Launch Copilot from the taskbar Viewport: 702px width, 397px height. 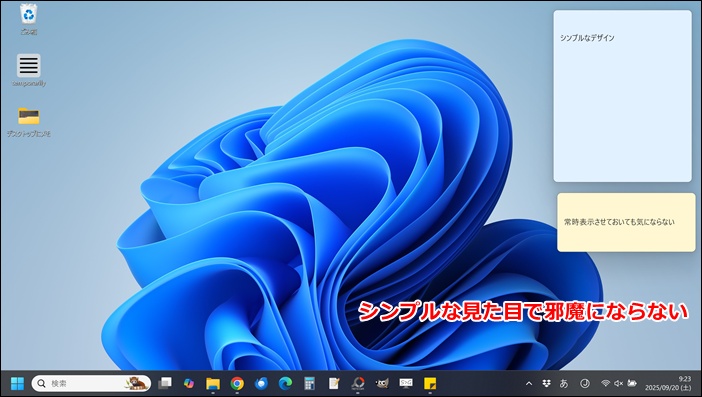(189, 383)
